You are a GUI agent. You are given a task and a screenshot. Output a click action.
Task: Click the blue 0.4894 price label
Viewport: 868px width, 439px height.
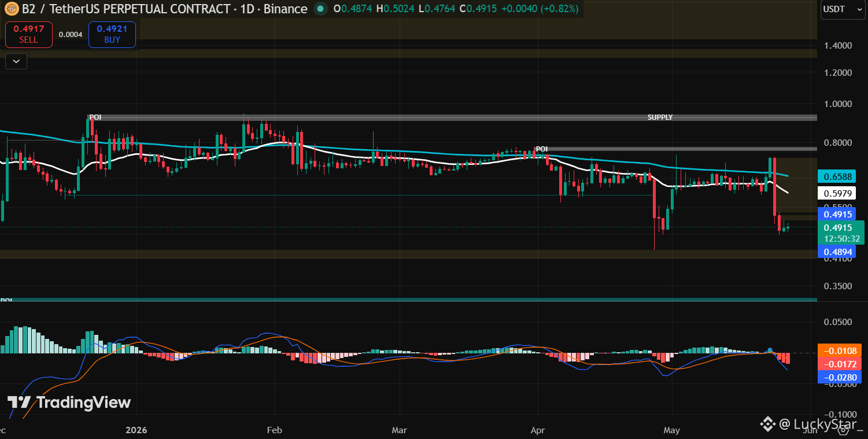point(837,252)
